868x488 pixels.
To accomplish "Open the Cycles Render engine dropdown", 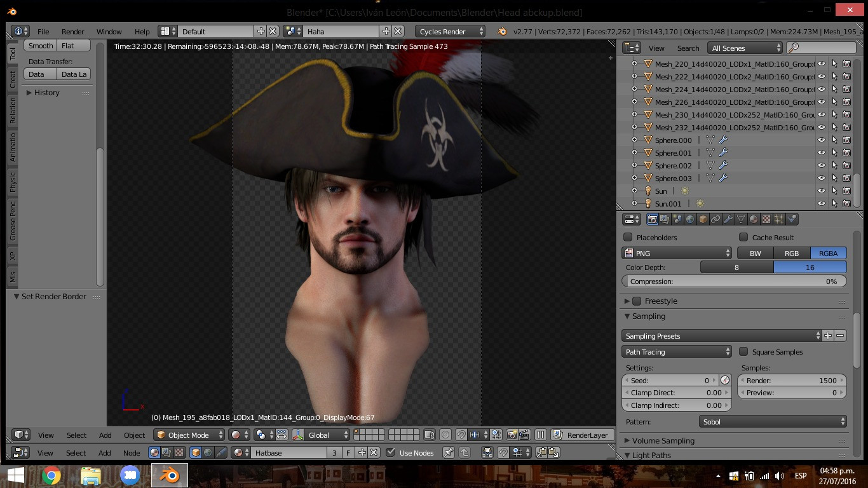I will point(451,31).
